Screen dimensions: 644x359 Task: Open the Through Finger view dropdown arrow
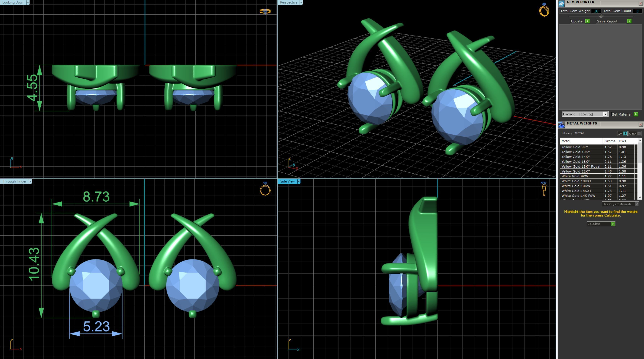30,181
